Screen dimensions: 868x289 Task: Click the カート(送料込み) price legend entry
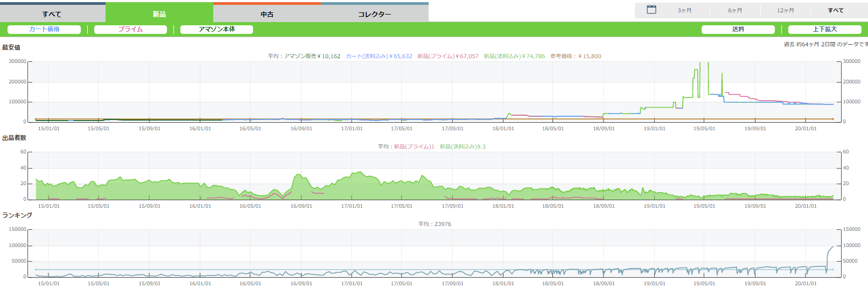pyautogui.click(x=379, y=56)
